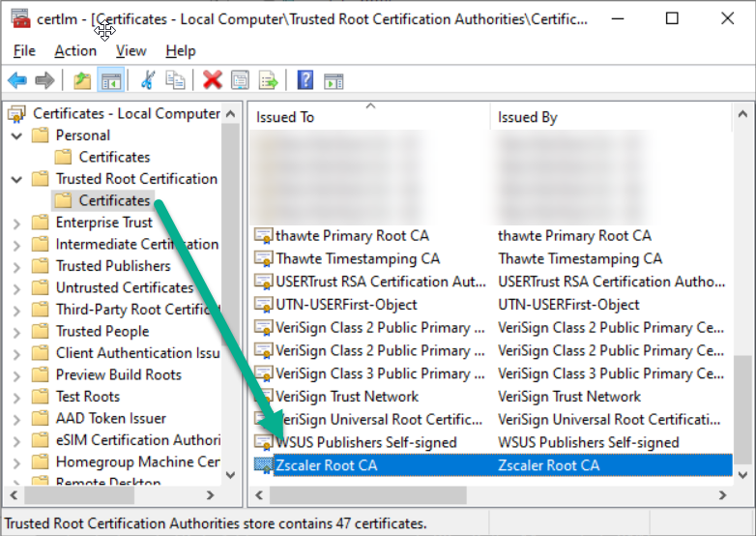Click the Cut scissors icon

coord(148,80)
